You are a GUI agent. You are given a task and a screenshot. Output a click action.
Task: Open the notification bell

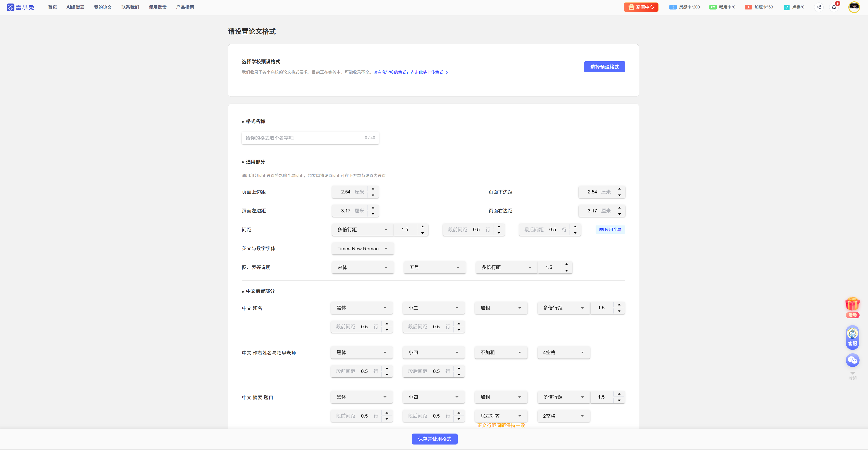[834, 7]
